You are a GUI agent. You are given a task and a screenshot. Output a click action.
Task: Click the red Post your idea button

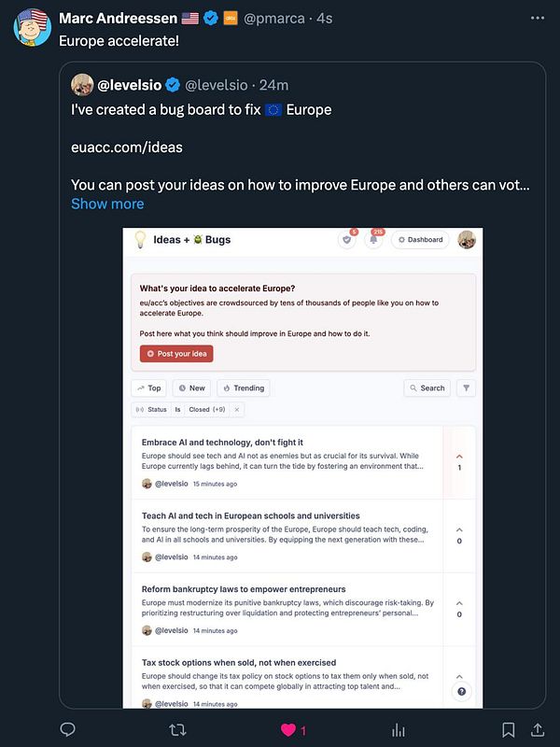coord(176,354)
